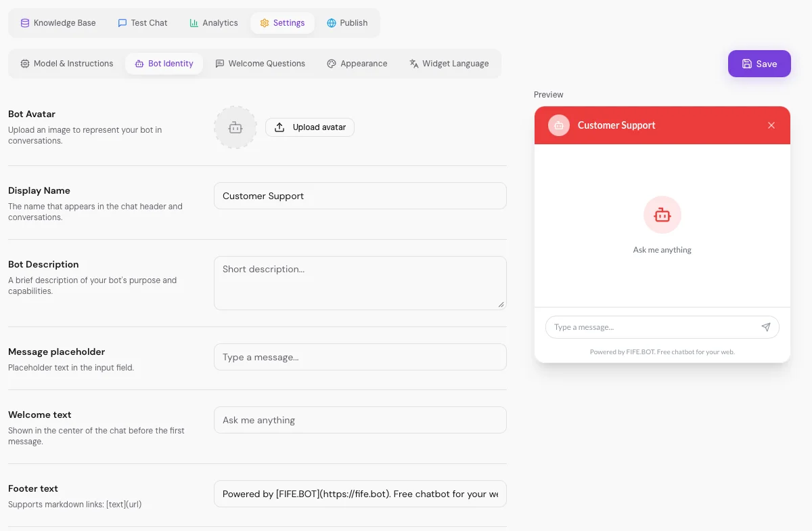Click the Test Chat bubble icon
Screen dimensions: 812x531
122,23
